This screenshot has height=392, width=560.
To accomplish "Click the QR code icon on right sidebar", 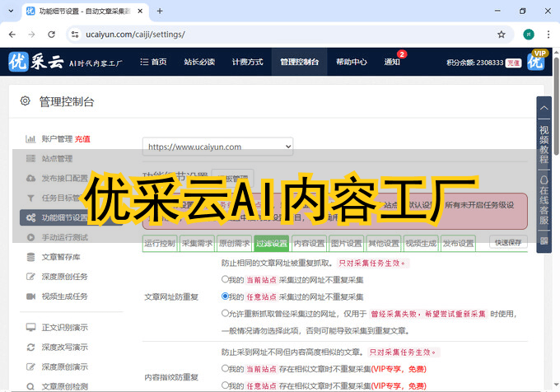I will pyautogui.click(x=544, y=241).
